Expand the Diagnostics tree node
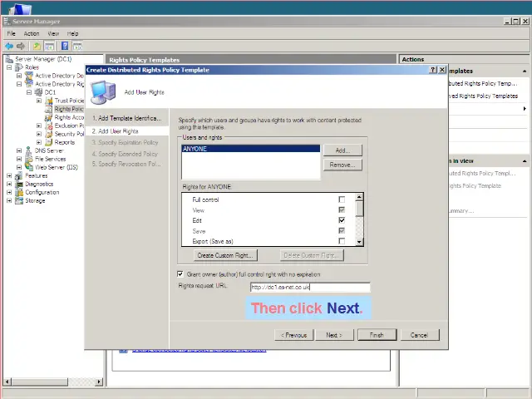The height and width of the screenshot is (399, 532). (9, 184)
